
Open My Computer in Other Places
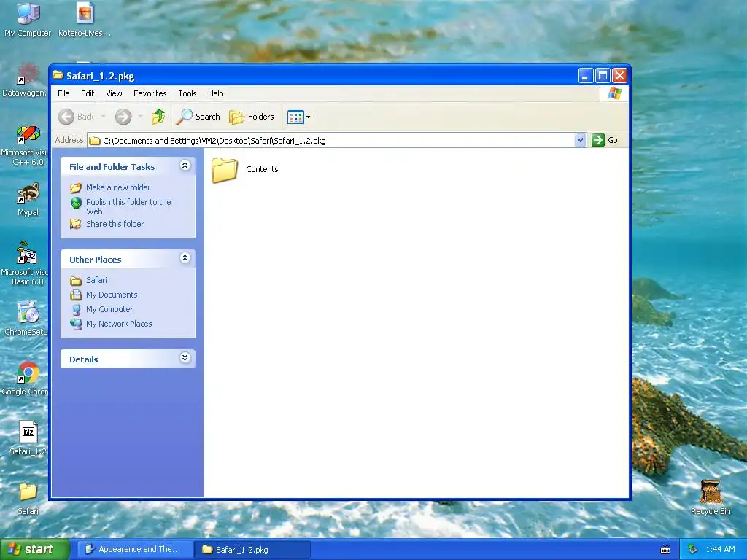(101, 309)
